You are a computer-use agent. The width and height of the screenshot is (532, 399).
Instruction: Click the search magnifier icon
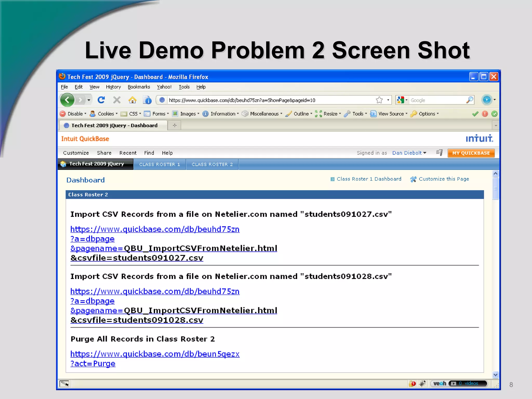click(470, 100)
